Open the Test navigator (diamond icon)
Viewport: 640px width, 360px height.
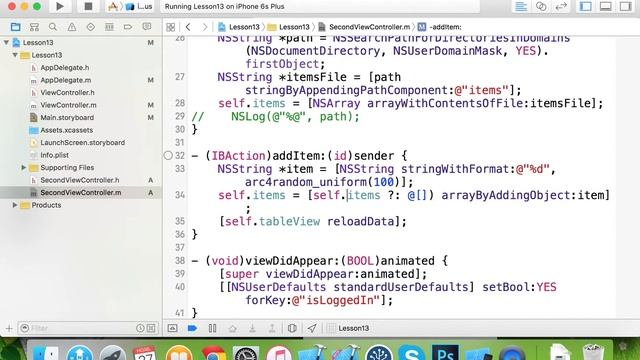pyautogui.click(x=91, y=27)
